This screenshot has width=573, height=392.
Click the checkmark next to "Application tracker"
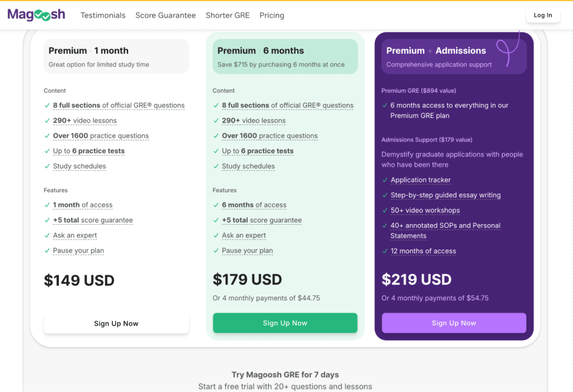[x=385, y=180]
